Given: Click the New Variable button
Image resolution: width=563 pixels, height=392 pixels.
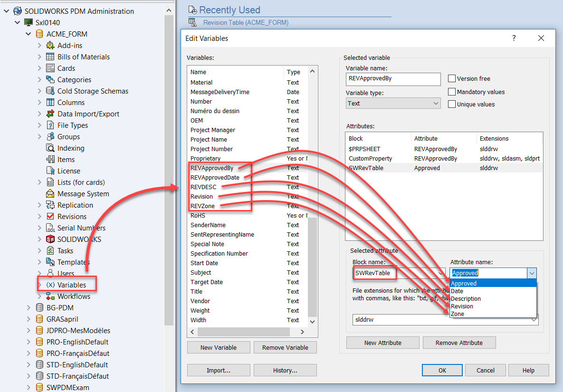Looking at the screenshot, I should click(x=219, y=347).
